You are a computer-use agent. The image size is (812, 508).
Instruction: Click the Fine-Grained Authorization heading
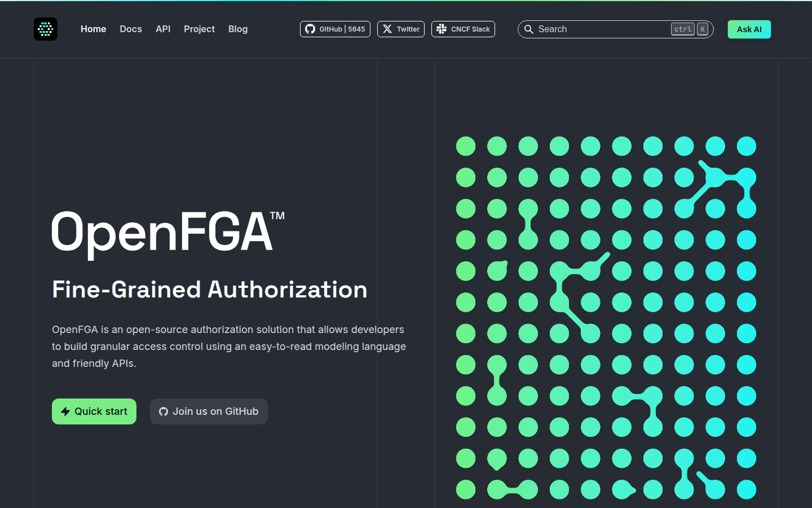click(x=210, y=290)
